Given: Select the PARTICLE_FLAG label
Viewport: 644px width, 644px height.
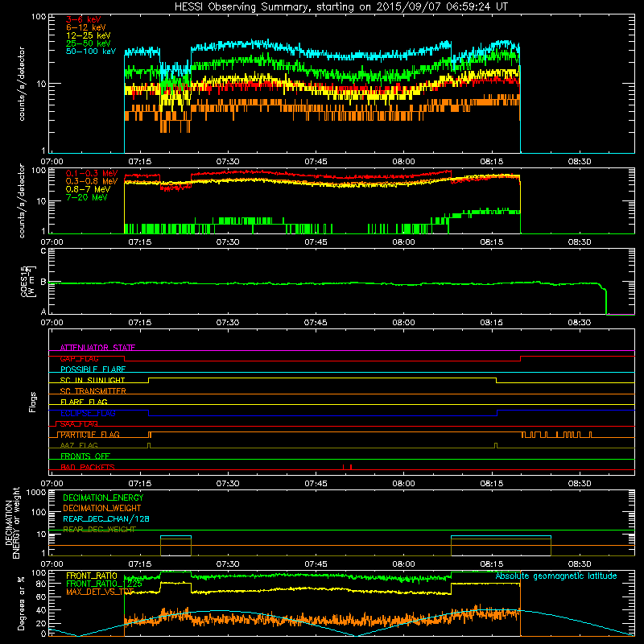Looking at the screenshot, I should pos(90,435).
